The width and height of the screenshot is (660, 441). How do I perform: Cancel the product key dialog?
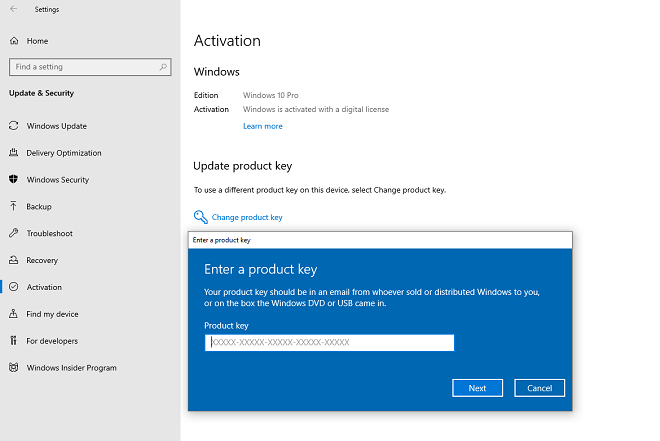pos(539,388)
